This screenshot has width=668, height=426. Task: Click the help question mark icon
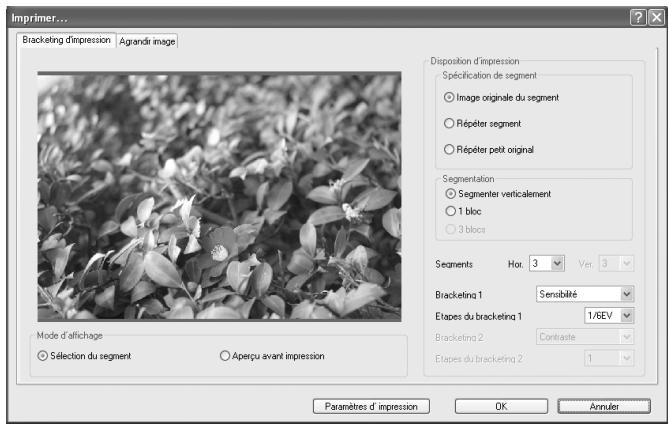point(638,18)
